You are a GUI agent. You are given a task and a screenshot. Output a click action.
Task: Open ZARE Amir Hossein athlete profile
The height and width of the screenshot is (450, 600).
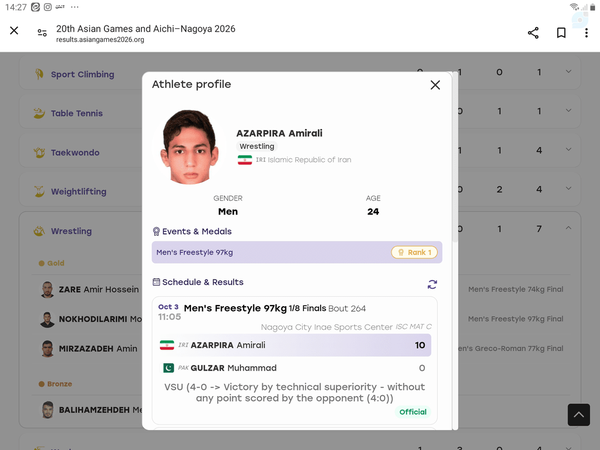click(99, 290)
